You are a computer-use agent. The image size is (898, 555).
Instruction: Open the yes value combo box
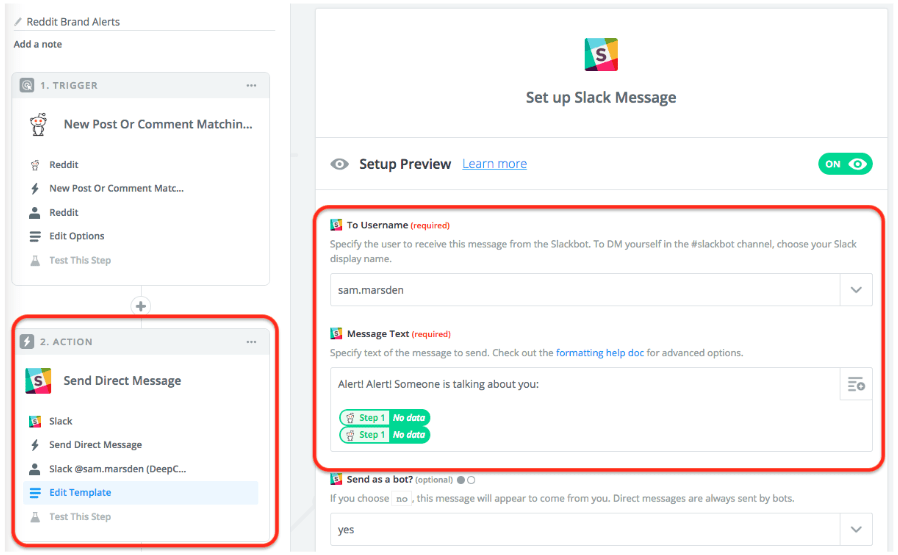point(601,529)
